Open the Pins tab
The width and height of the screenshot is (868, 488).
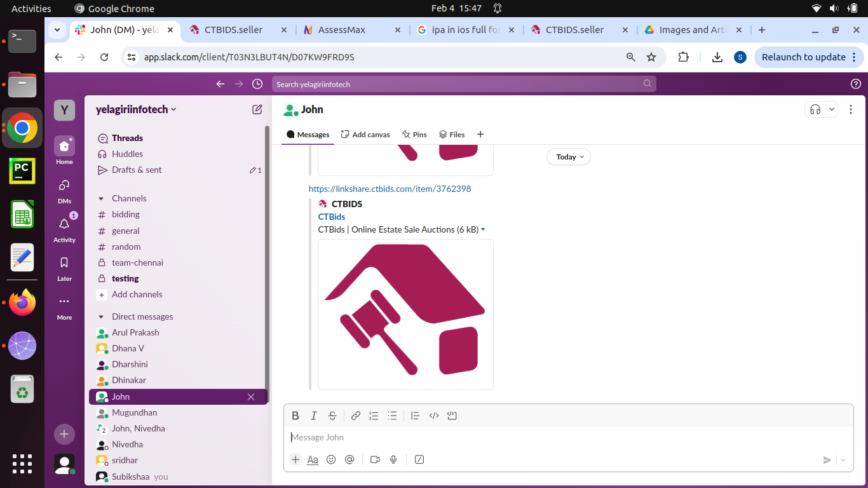click(414, 135)
